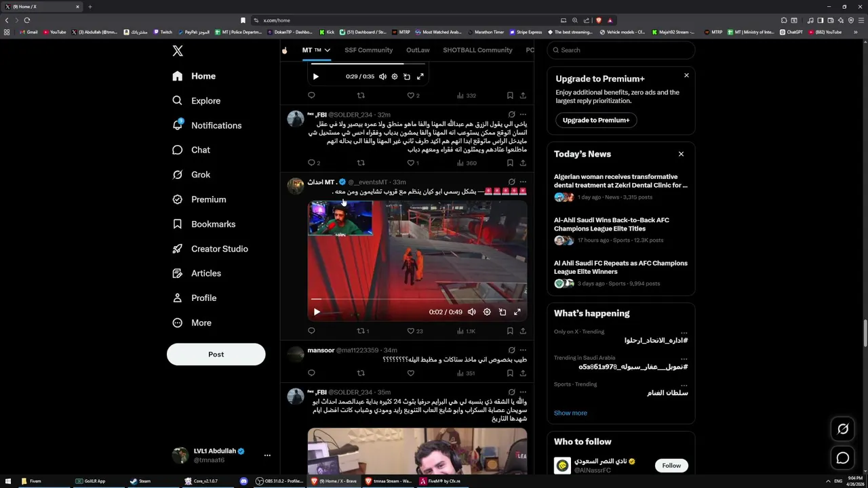Open the YouTube bookmark

55,32
